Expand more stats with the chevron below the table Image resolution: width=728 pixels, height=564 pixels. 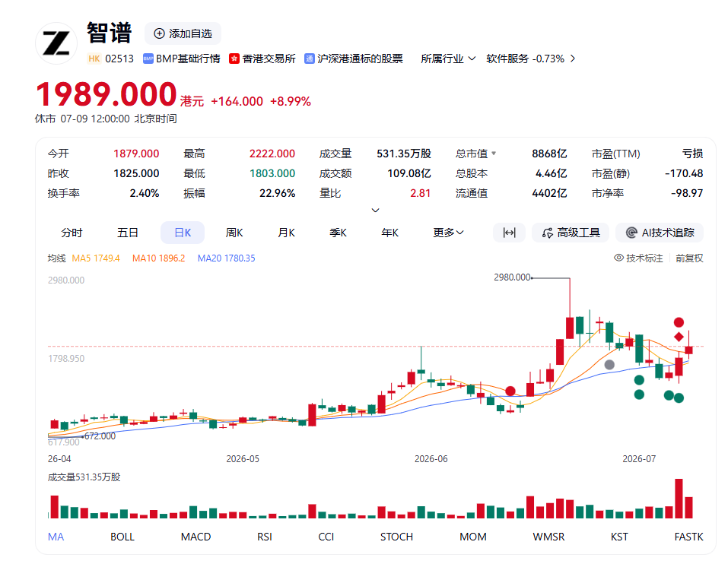coord(376,210)
